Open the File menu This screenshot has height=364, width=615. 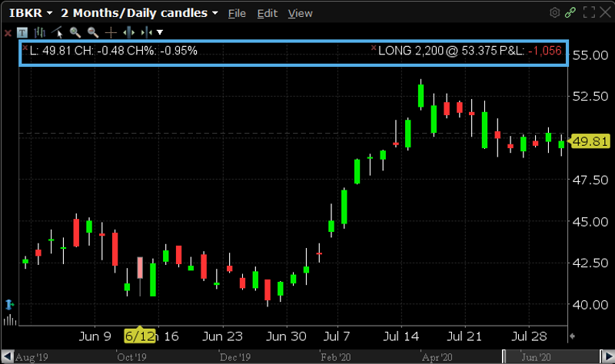click(237, 13)
